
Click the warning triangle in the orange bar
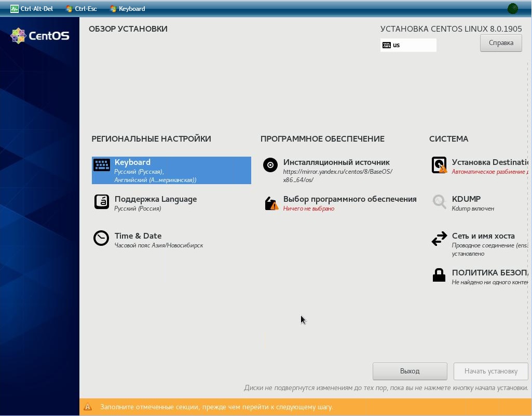tap(88, 407)
